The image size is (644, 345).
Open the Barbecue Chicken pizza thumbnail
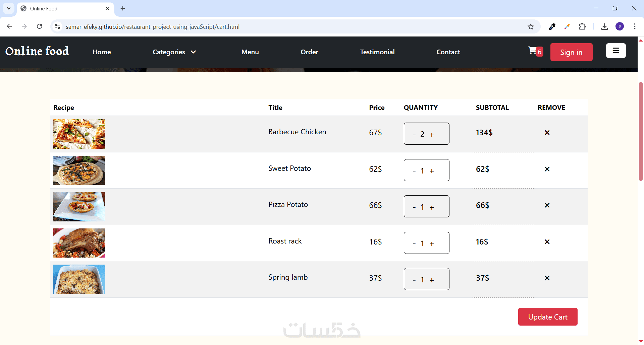(x=79, y=134)
